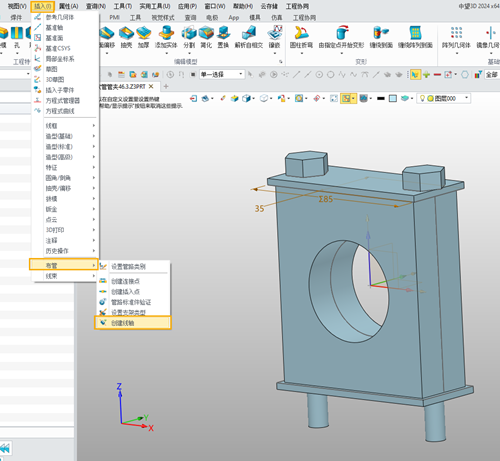This screenshot has width=500, height=461.
Task: Click the highlighted 创建线轴 entry
Action: (133, 323)
